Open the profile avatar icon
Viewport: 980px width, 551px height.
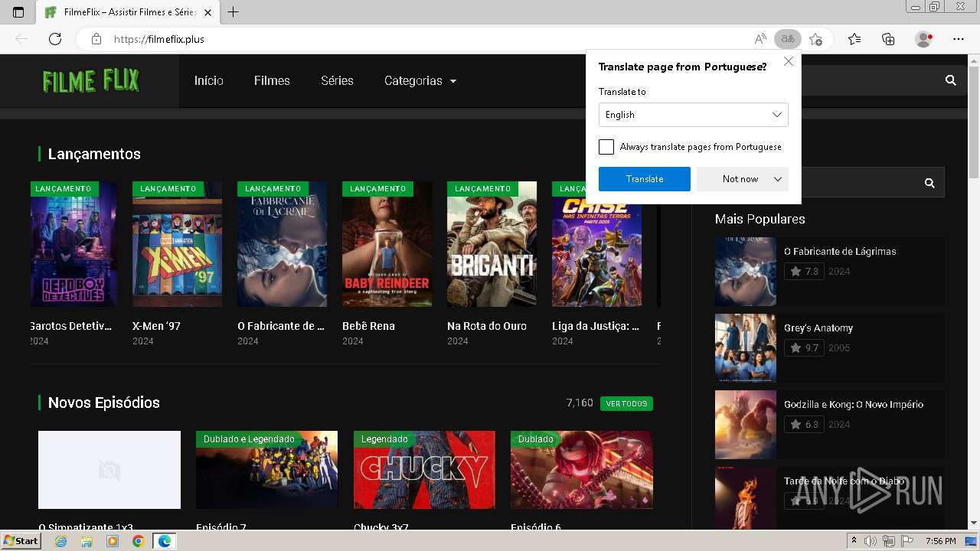pos(923,39)
